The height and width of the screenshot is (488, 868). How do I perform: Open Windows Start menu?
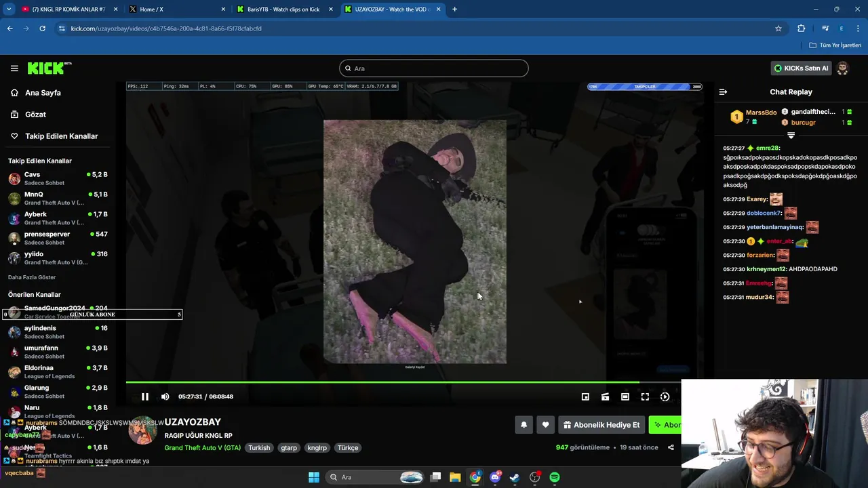point(314,477)
